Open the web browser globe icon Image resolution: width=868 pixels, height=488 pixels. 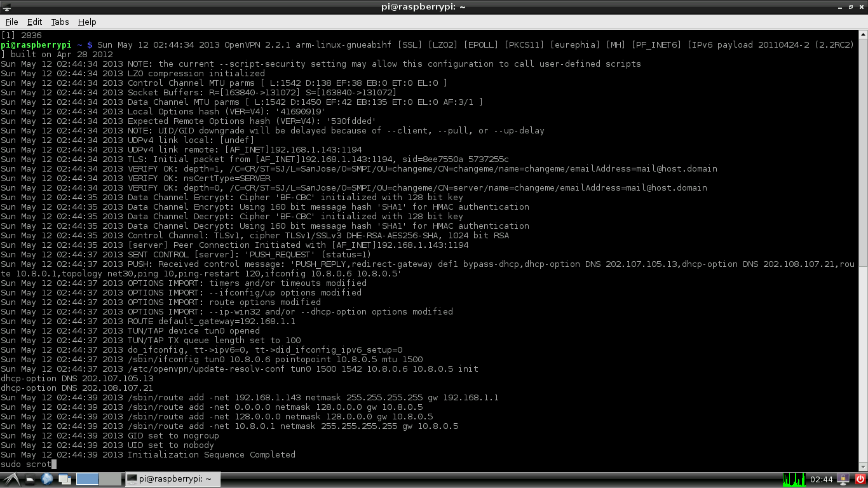pyautogui.click(x=47, y=479)
